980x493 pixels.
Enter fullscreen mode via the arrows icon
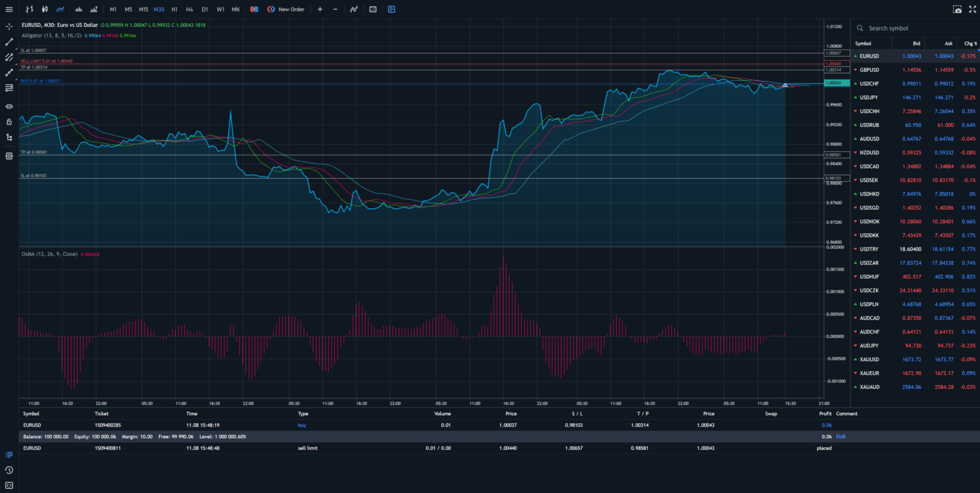pyautogui.click(x=972, y=9)
